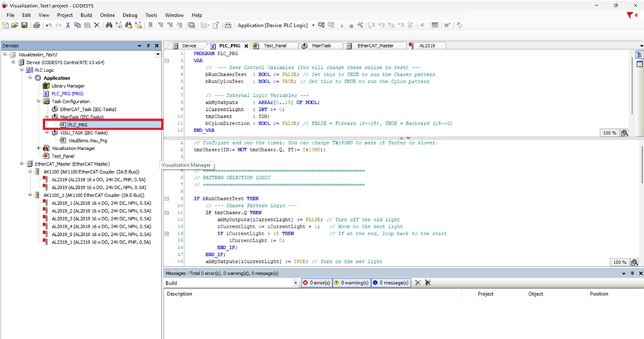Copy selection with the toolbar copy icon
The width and height of the screenshot is (644, 339).
click(77, 26)
